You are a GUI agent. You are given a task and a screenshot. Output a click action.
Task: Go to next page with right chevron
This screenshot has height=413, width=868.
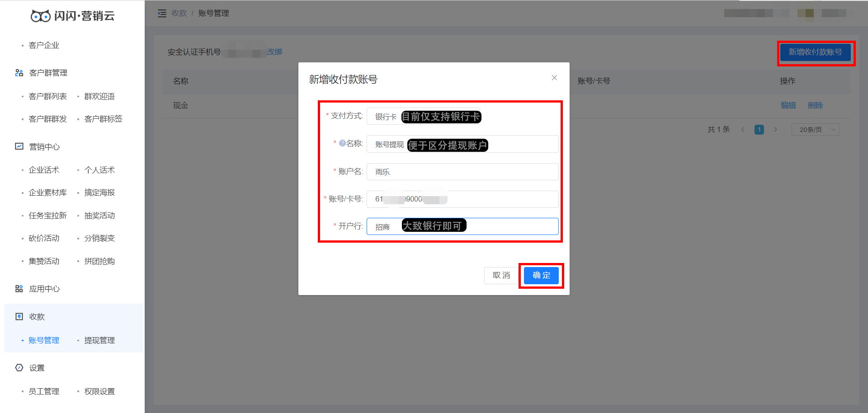pos(775,130)
